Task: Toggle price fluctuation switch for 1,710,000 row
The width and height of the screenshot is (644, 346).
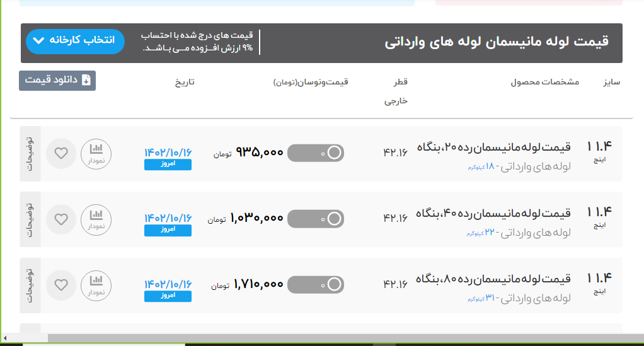Action: tap(316, 285)
